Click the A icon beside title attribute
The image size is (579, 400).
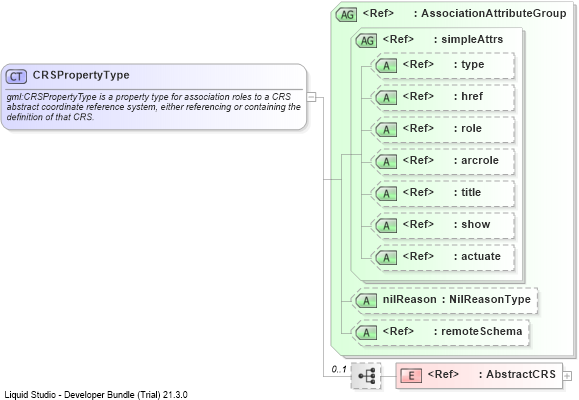coord(386,194)
